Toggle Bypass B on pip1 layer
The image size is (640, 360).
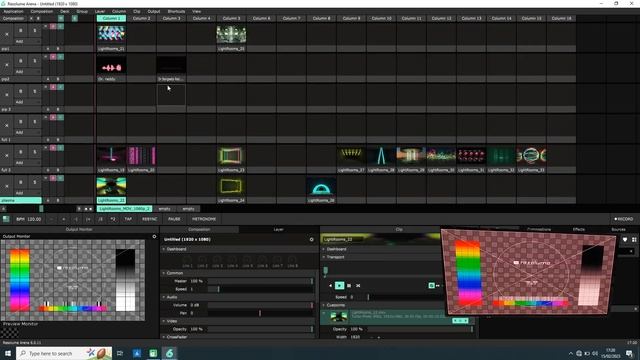coord(21,31)
